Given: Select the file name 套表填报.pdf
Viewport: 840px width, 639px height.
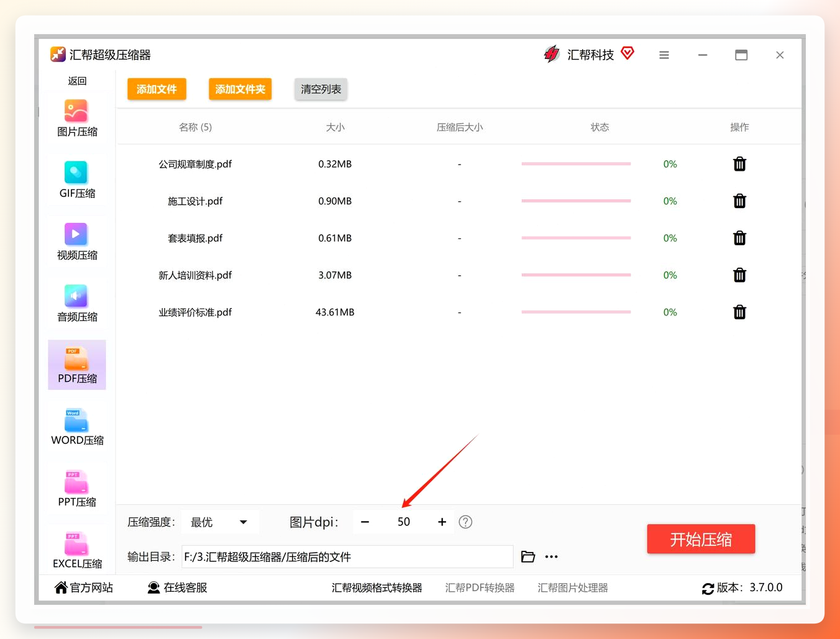Looking at the screenshot, I should click(x=195, y=238).
